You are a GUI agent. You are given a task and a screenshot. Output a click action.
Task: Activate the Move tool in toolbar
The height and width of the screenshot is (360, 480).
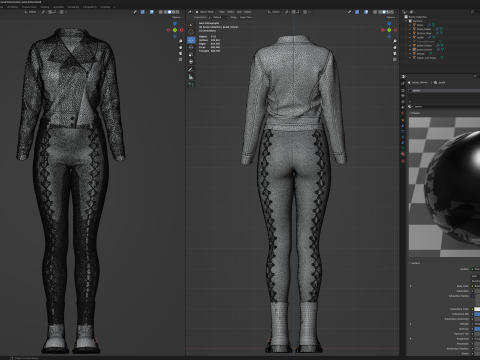191,40
